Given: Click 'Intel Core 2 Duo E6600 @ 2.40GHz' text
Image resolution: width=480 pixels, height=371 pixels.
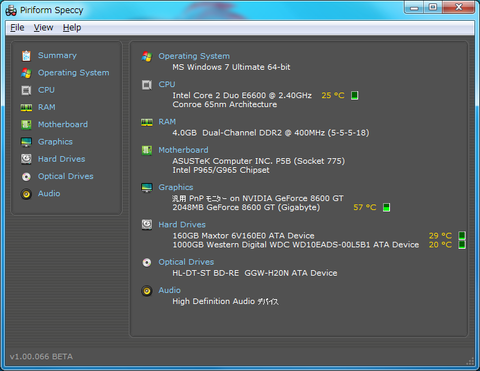Looking at the screenshot, I should click(x=242, y=96).
